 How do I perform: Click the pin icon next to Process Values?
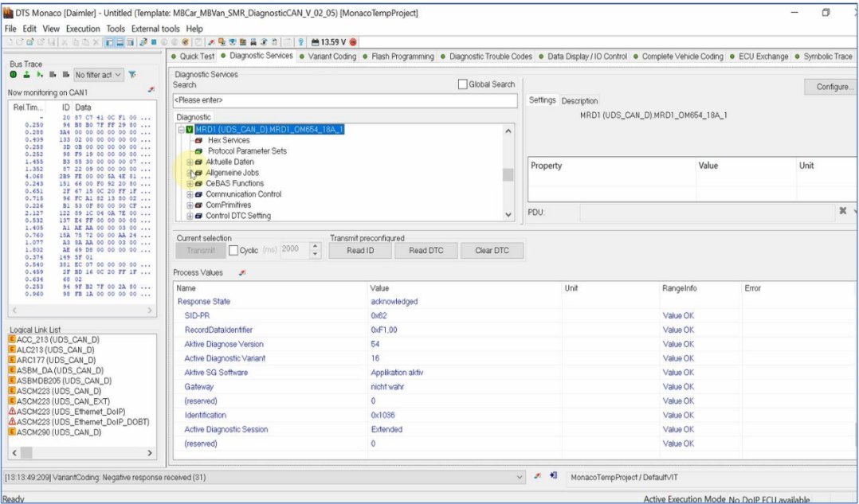click(242, 273)
